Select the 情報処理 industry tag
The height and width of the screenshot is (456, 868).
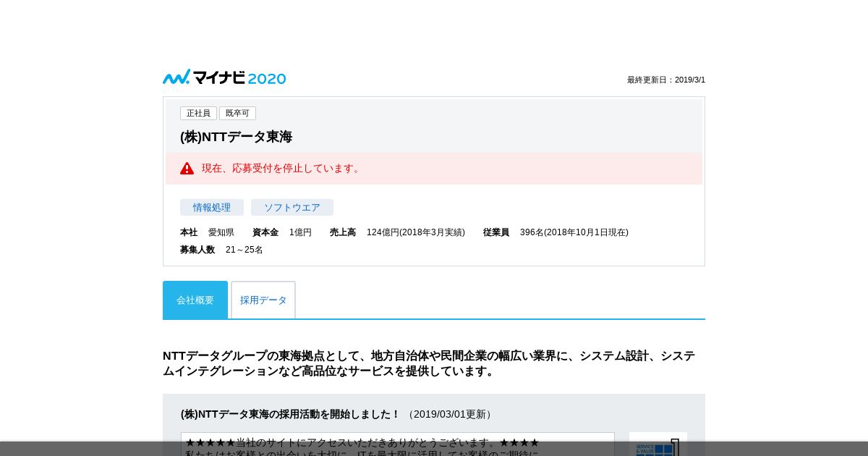coord(212,207)
